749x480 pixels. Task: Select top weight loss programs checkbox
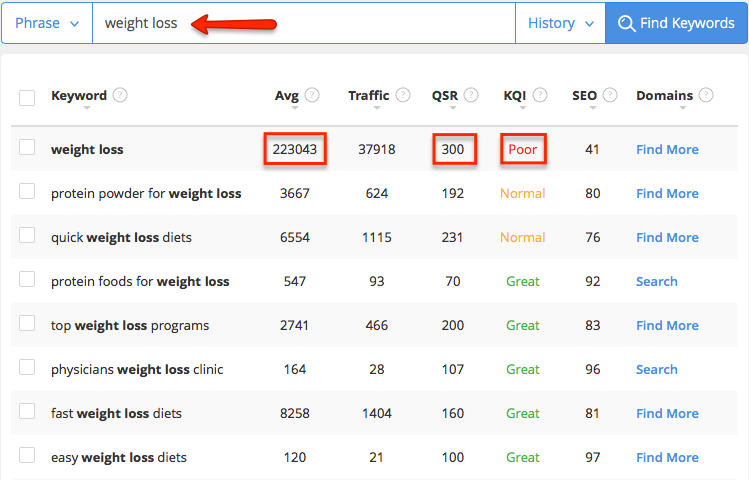[27, 323]
